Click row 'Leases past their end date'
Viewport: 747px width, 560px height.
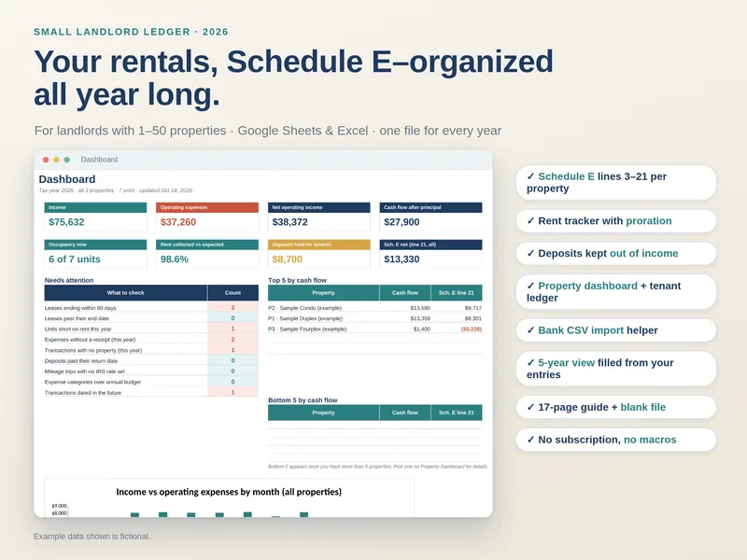click(151, 318)
